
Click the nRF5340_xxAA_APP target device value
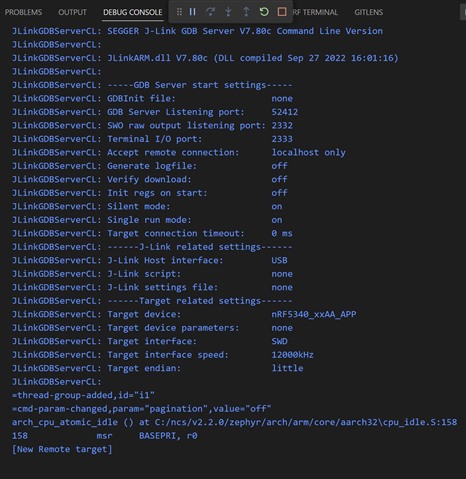314,314
